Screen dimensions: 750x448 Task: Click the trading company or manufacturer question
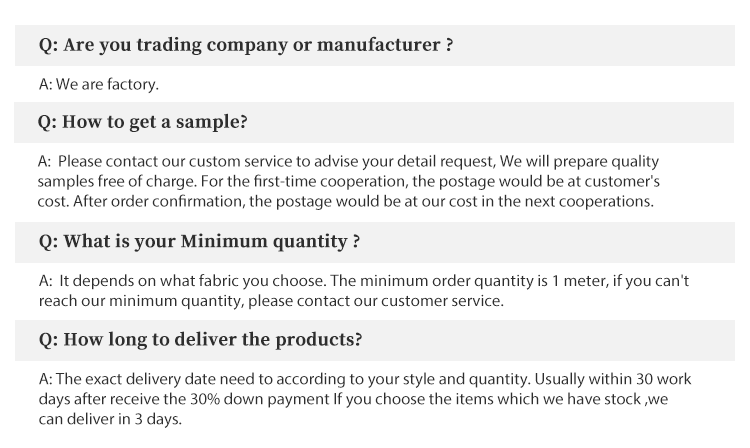coord(245,45)
